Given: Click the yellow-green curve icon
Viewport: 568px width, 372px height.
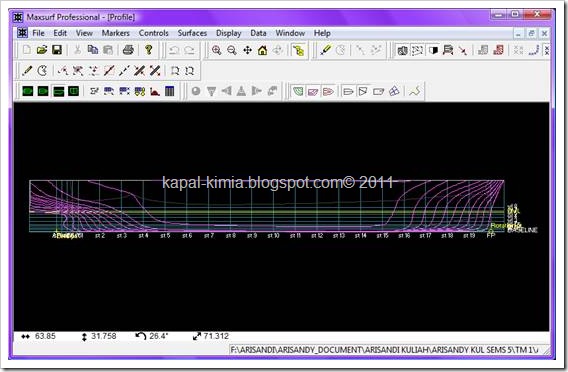Looking at the screenshot, I should pos(414,91).
